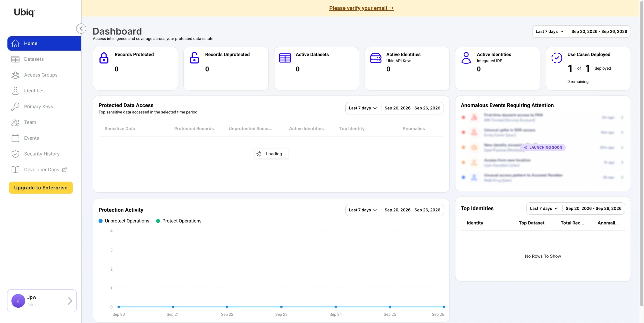Viewport: 644px width, 323px height.
Task: Sort by Anomalies column in Protected Data Access
Action: [x=414, y=129]
